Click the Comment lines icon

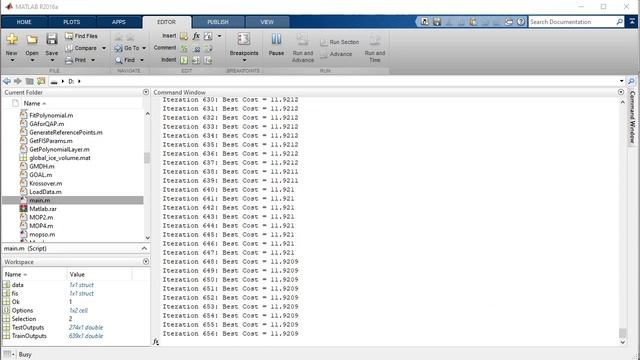coord(184,48)
